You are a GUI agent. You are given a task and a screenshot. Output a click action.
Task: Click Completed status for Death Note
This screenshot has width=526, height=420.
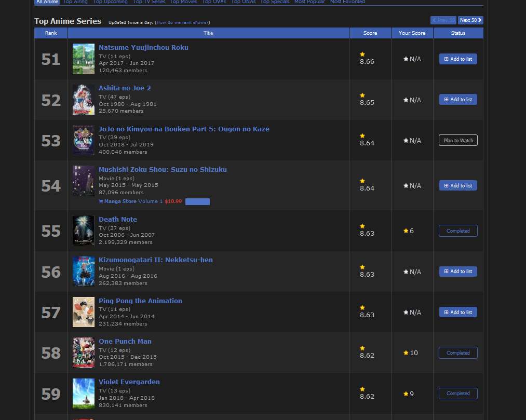(458, 231)
